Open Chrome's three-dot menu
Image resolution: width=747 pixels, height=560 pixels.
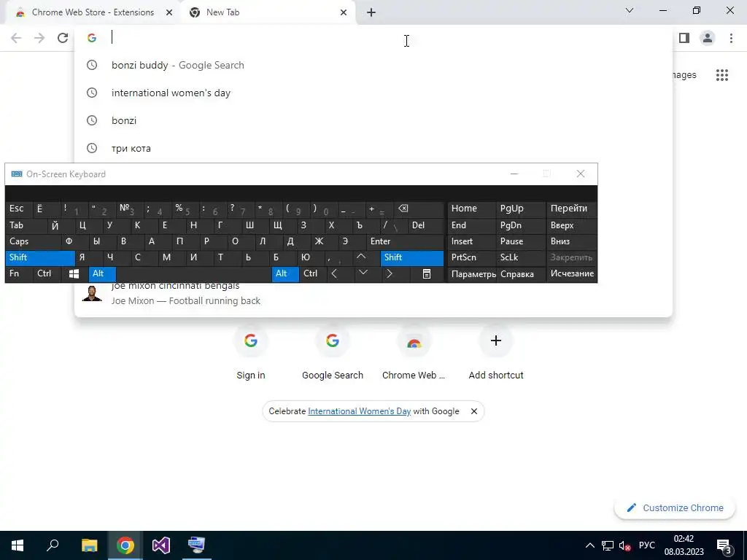click(x=731, y=38)
